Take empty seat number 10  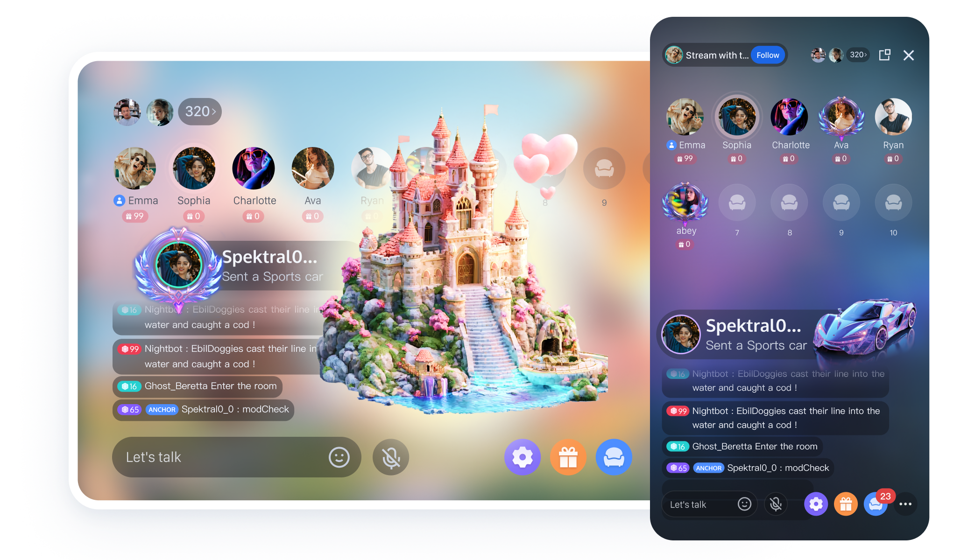pyautogui.click(x=893, y=203)
